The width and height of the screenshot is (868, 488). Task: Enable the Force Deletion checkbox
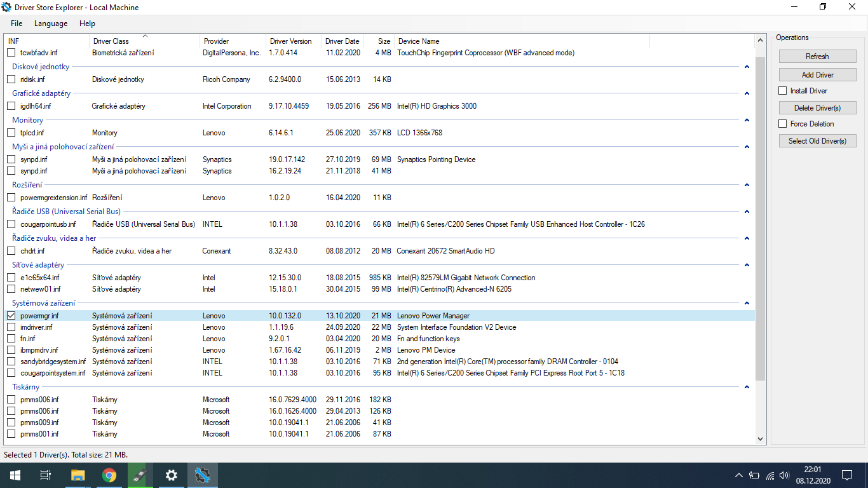[x=783, y=124]
